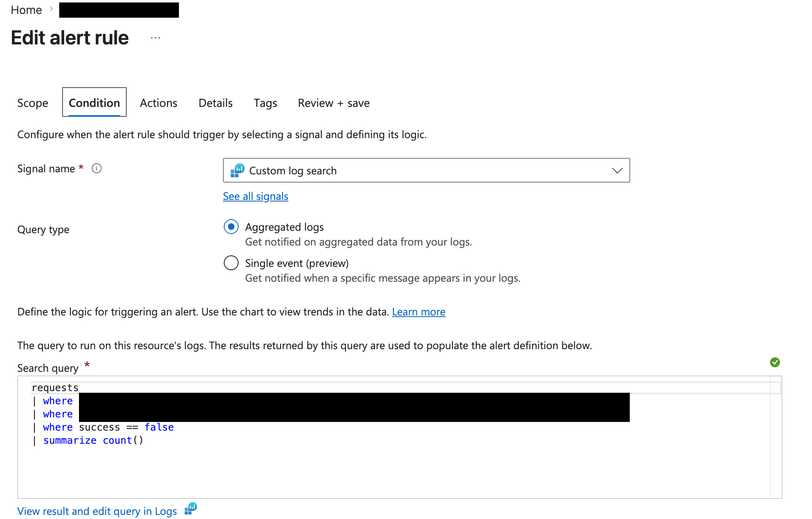This screenshot has width=812, height=519.
Task: Open the Review + save tab
Action: point(334,103)
